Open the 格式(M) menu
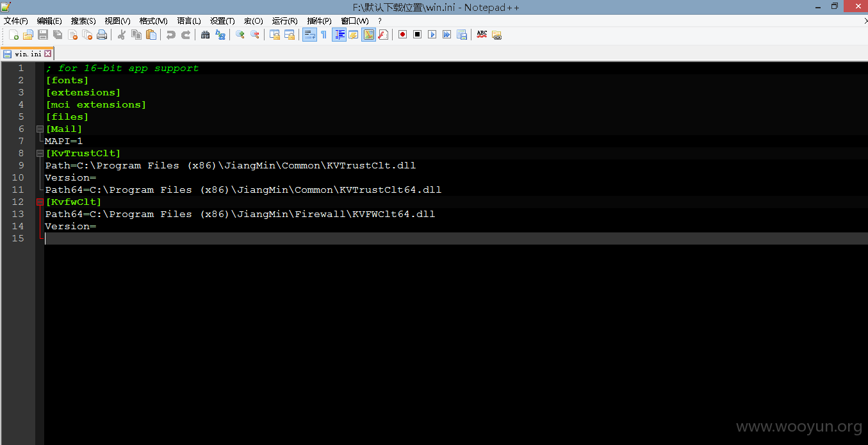This screenshot has width=868, height=445. 154,21
